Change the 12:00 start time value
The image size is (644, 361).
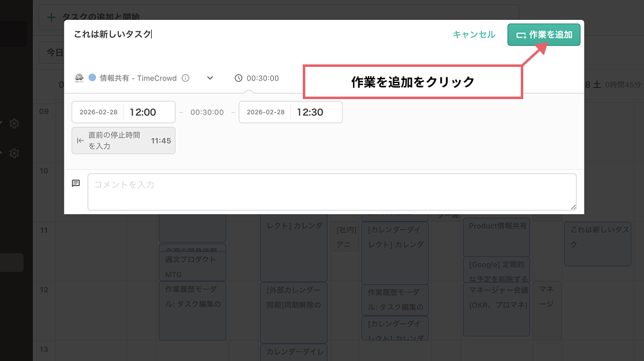click(149, 111)
